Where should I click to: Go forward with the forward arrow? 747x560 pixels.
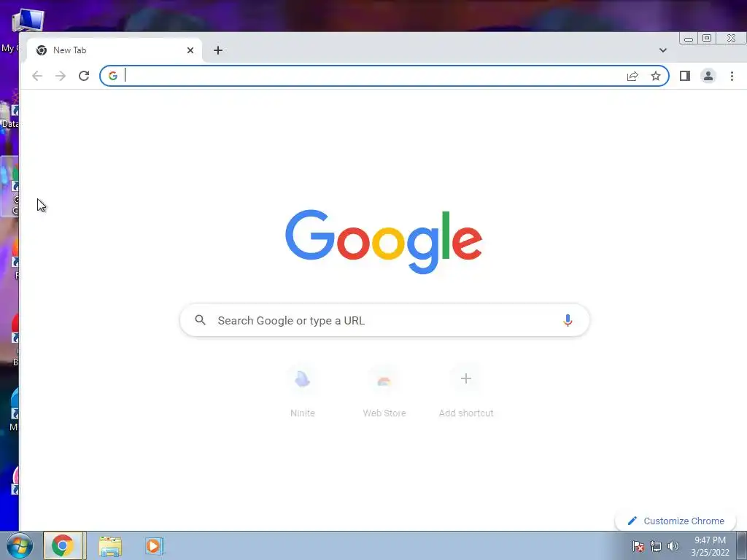(x=61, y=76)
